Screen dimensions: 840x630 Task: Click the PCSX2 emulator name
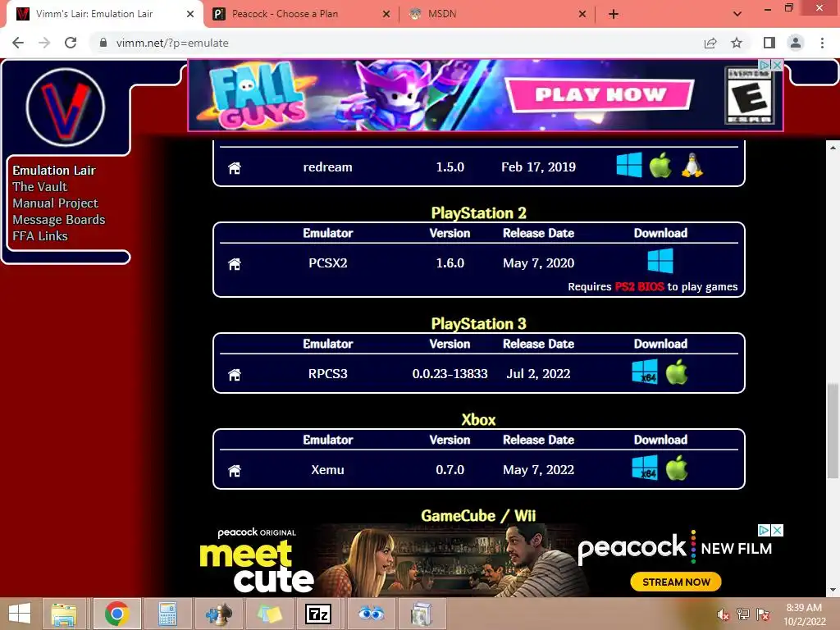coord(328,263)
